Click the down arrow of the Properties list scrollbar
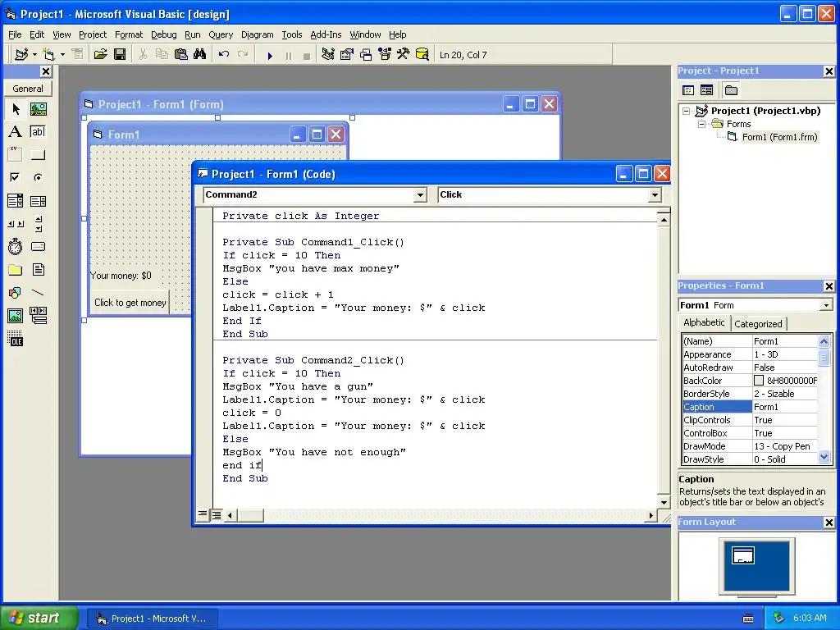Viewport: 840px width, 630px height. (824, 457)
